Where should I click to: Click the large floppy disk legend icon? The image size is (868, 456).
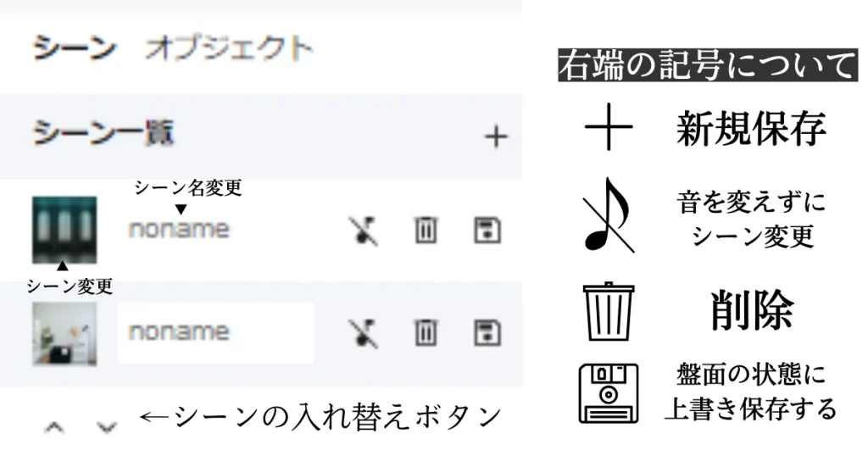pyautogui.click(x=609, y=393)
